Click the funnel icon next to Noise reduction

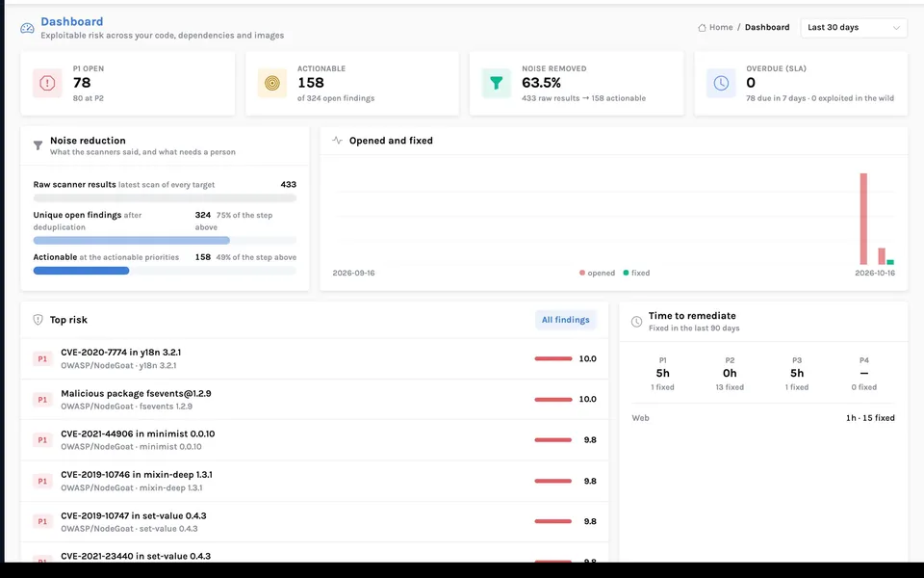click(38, 145)
